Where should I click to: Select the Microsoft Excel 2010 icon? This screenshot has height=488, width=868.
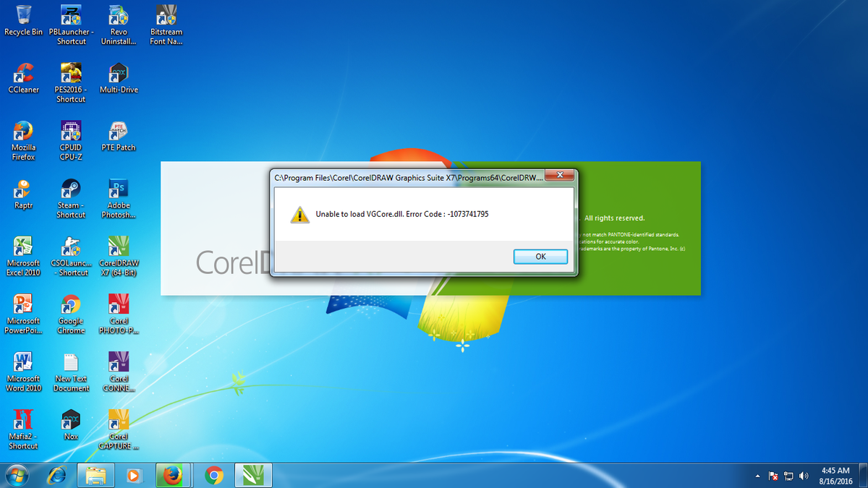tap(23, 255)
